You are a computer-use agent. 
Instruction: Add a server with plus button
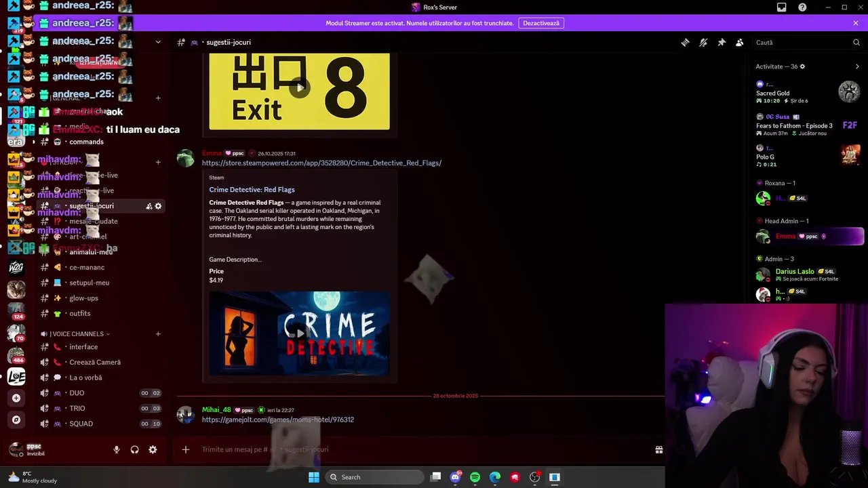pos(16,398)
